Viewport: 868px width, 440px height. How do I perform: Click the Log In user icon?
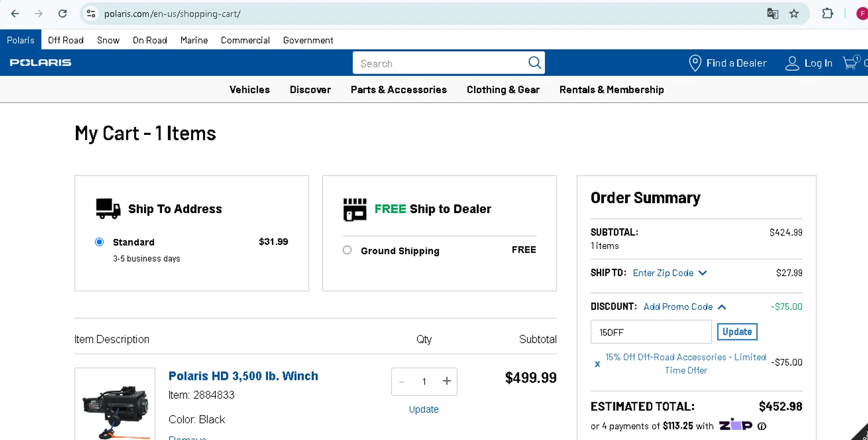pyautogui.click(x=792, y=63)
